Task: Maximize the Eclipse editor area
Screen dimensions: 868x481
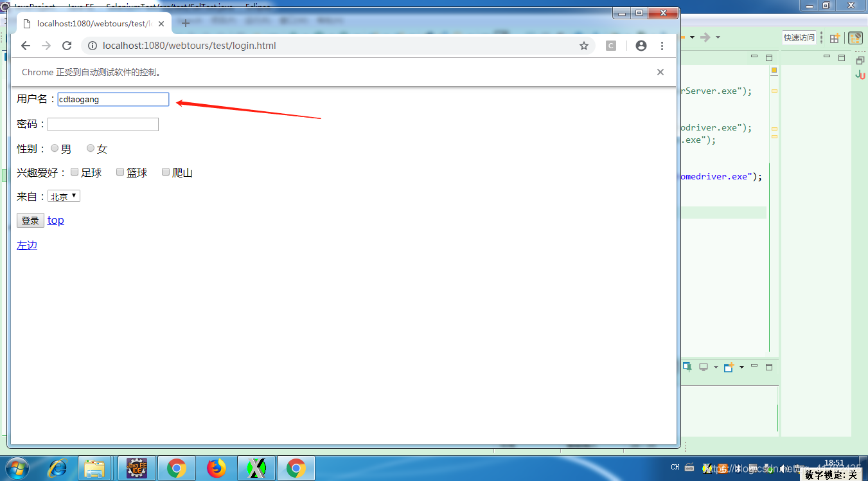Action: pos(769,57)
